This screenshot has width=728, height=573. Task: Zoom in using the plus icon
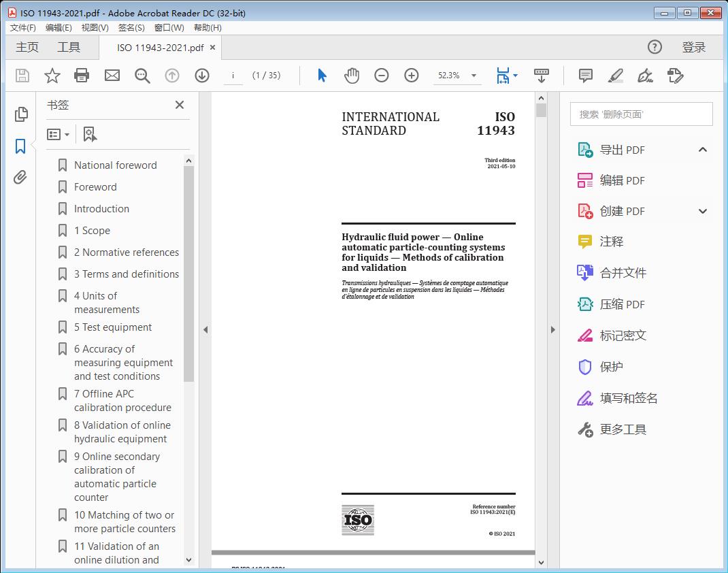click(412, 76)
